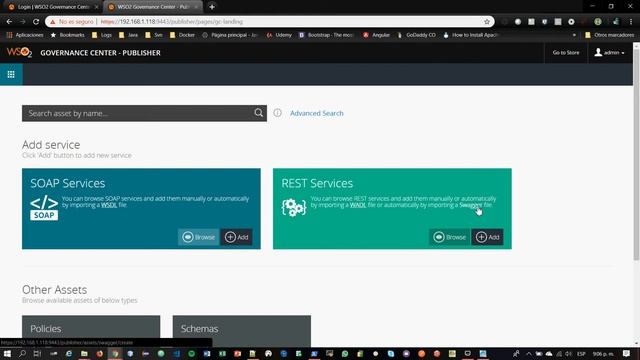Open Excel from the taskbar

pyautogui.click(x=222, y=353)
